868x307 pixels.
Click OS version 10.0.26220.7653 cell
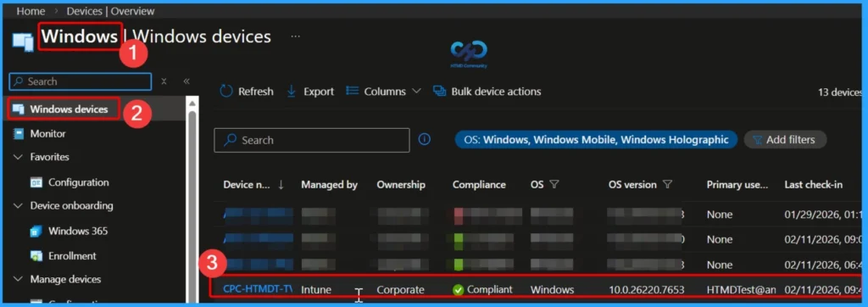(647, 289)
